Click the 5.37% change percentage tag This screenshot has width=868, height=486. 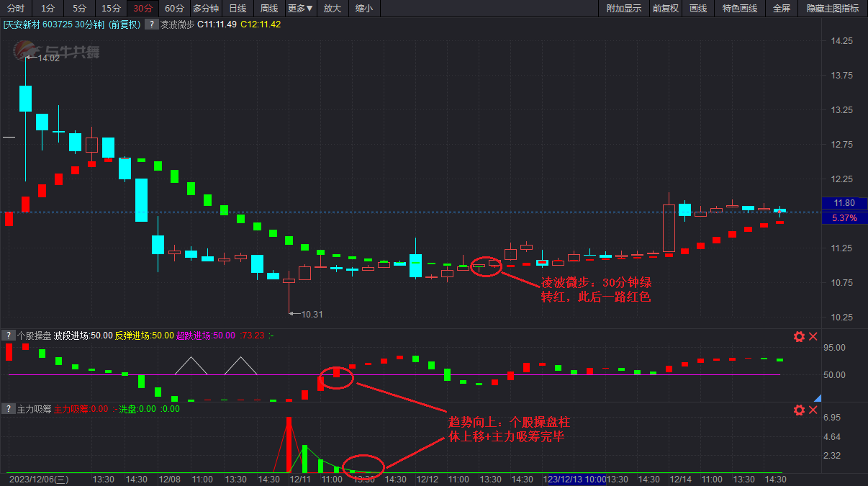(843, 217)
